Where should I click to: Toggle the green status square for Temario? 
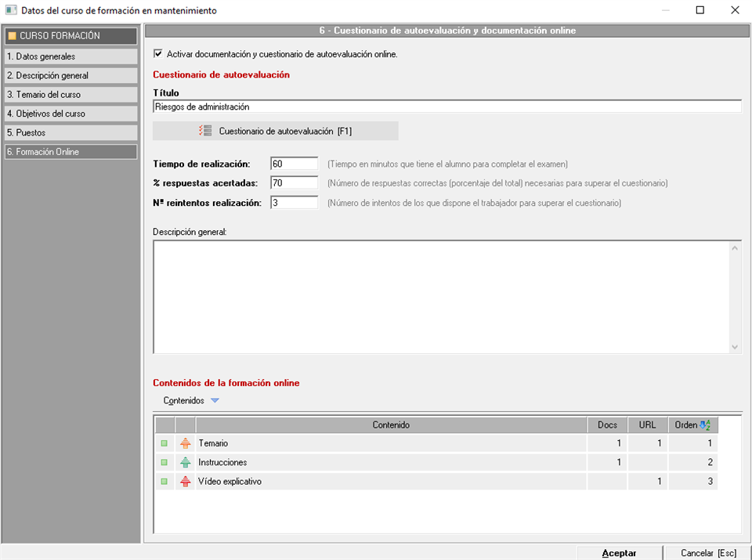(164, 443)
